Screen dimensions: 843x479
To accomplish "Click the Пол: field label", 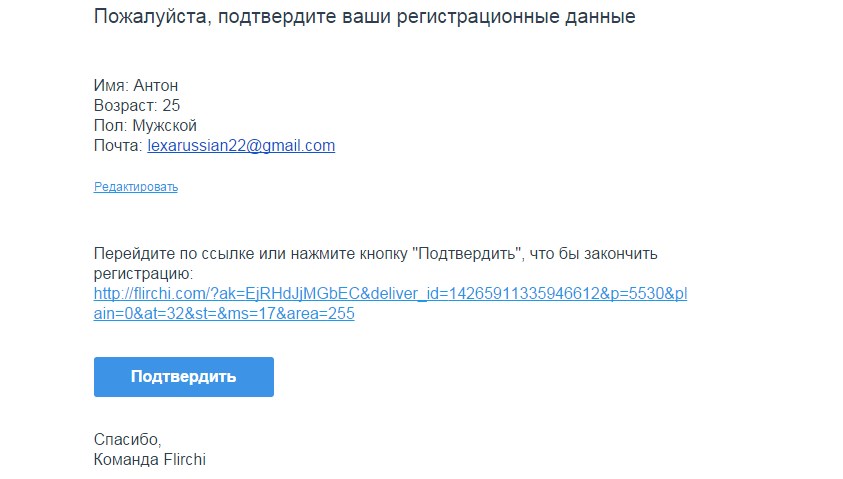I will coord(111,126).
